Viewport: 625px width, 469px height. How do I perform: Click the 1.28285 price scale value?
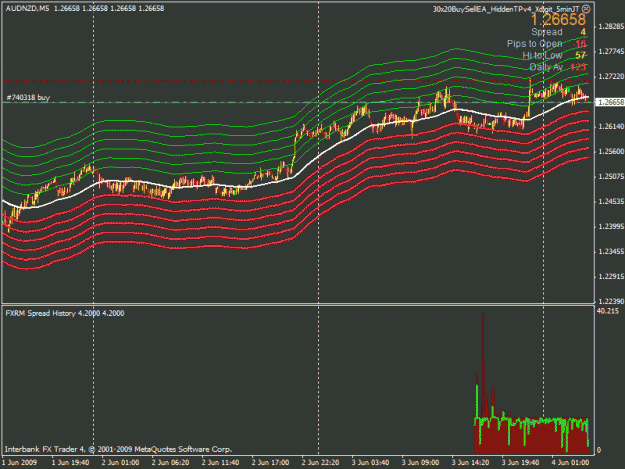[x=611, y=26]
